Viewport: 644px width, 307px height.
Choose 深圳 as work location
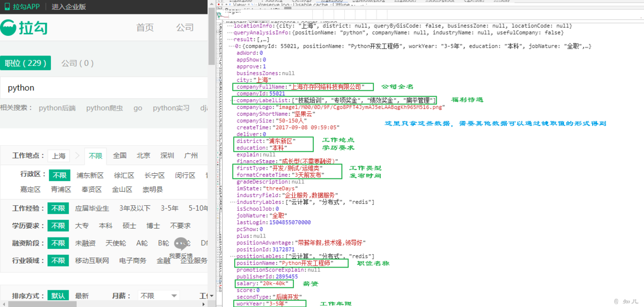click(x=167, y=156)
